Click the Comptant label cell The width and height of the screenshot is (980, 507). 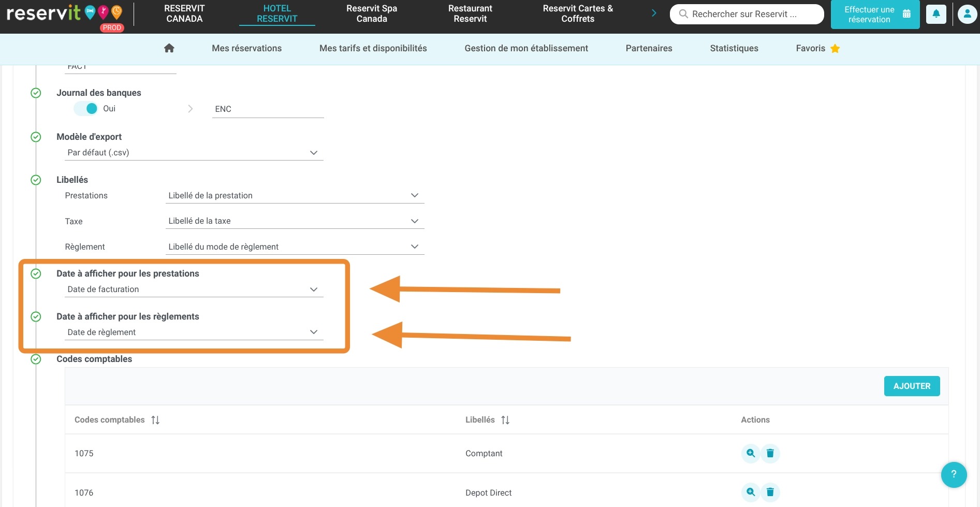tap(484, 453)
